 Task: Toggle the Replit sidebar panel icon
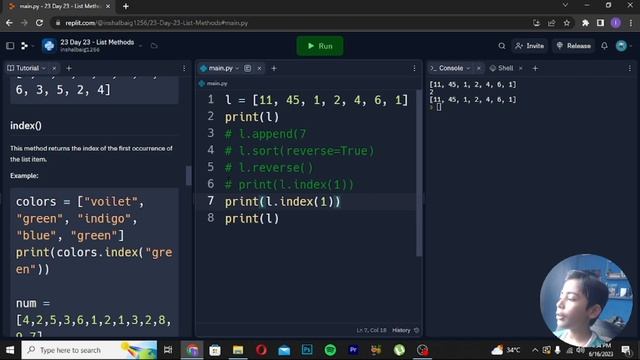[x=10, y=46]
